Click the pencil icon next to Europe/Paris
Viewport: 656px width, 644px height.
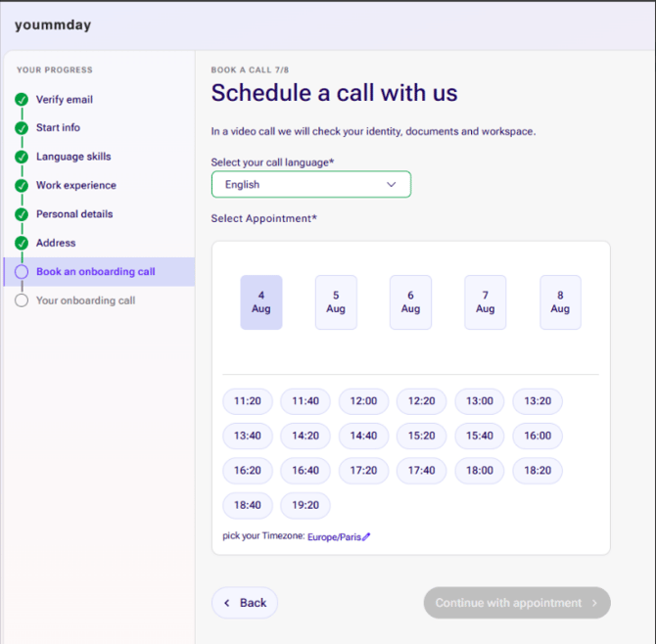pos(366,536)
